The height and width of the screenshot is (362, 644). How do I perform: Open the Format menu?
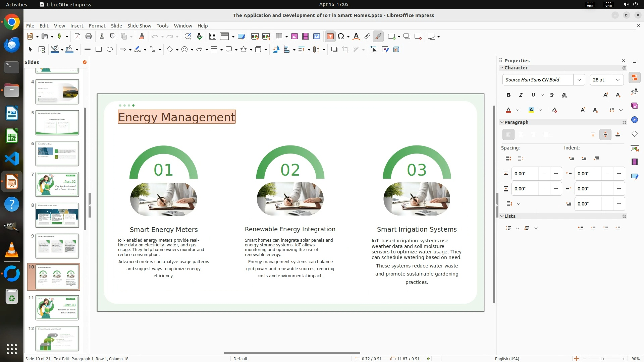(x=97, y=26)
